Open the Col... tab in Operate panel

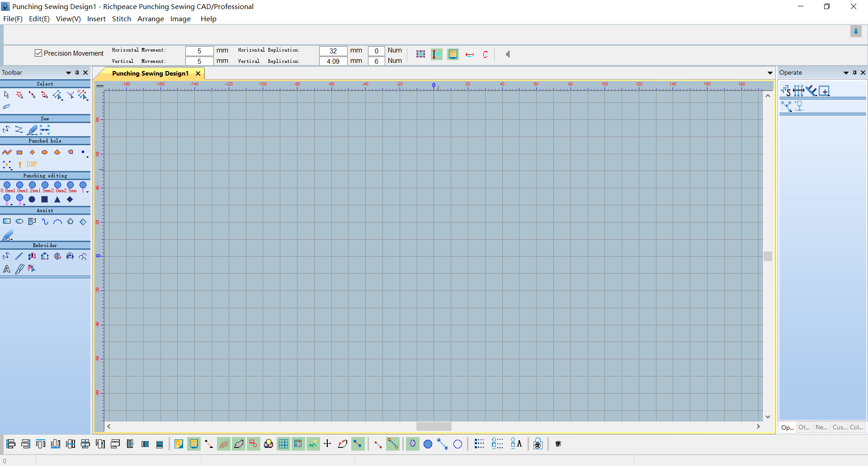click(x=856, y=427)
